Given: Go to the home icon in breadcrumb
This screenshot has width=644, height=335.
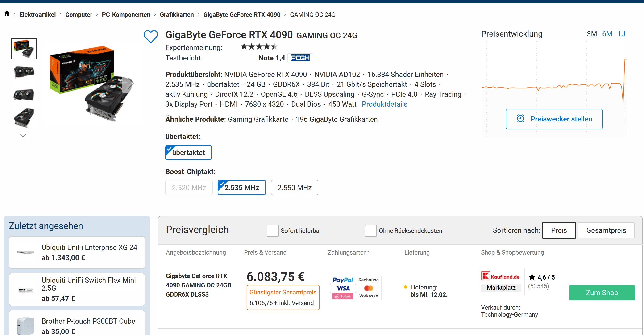Looking at the screenshot, I should point(7,13).
